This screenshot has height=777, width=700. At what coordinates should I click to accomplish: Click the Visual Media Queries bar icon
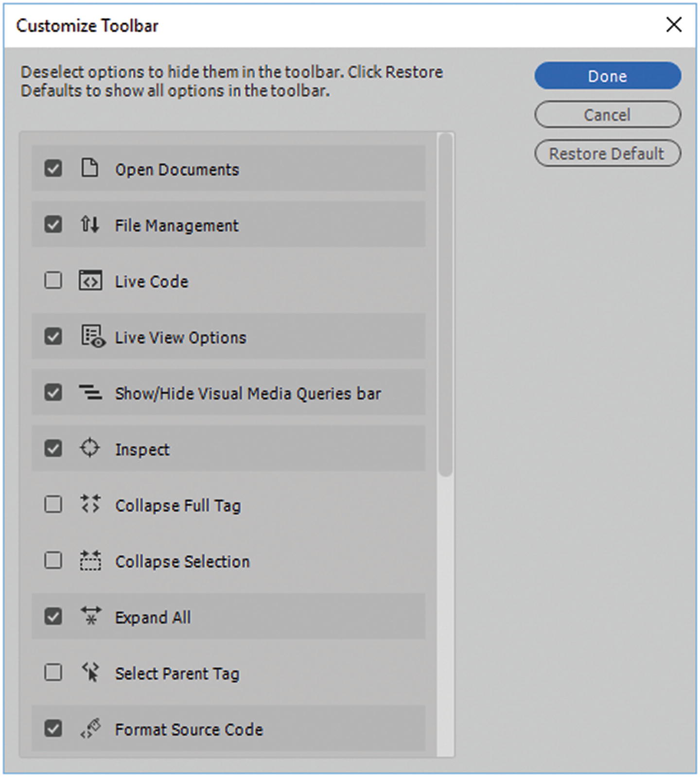[x=90, y=392]
